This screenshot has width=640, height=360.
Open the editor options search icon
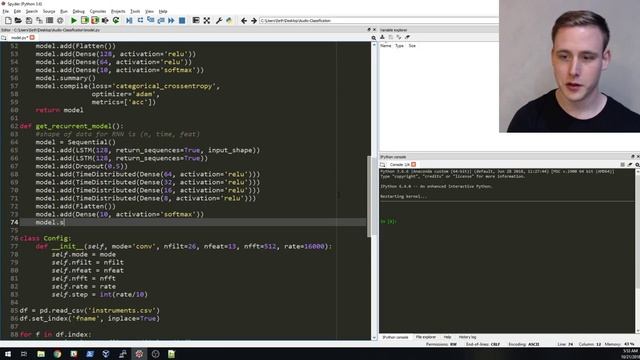click(373, 38)
